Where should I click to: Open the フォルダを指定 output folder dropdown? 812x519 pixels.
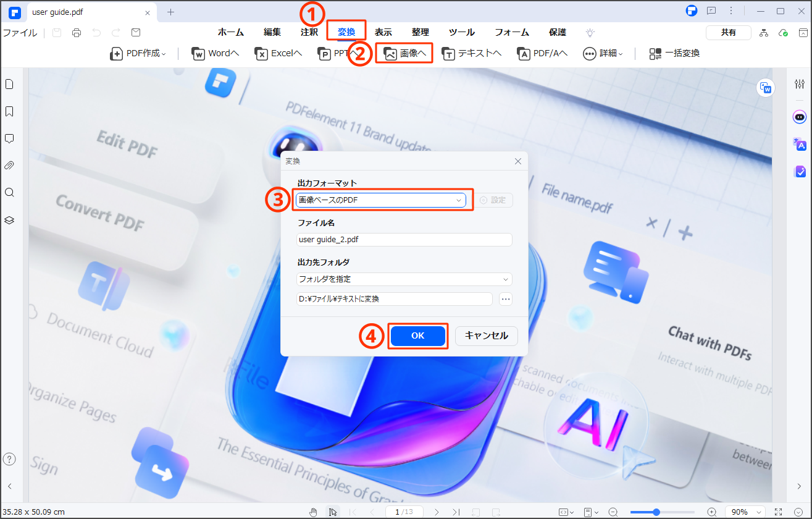(404, 279)
